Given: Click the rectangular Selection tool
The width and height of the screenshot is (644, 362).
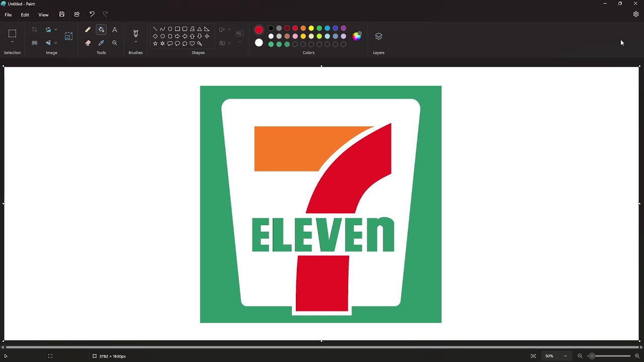Looking at the screenshot, I should point(12,34).
